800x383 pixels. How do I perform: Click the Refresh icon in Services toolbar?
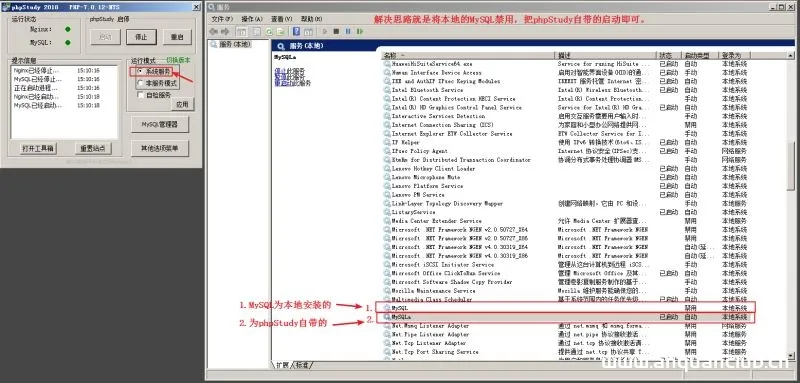[268, 32]
